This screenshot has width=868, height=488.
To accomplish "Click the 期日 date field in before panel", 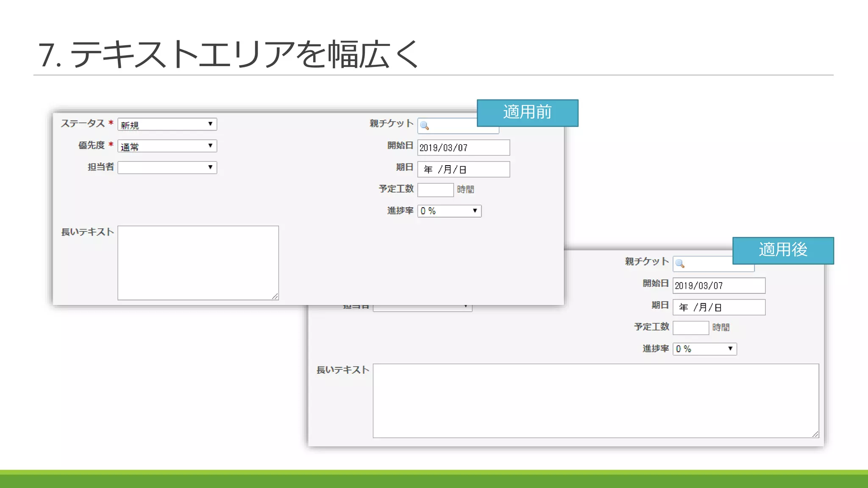I will click(x=463, y=169).
